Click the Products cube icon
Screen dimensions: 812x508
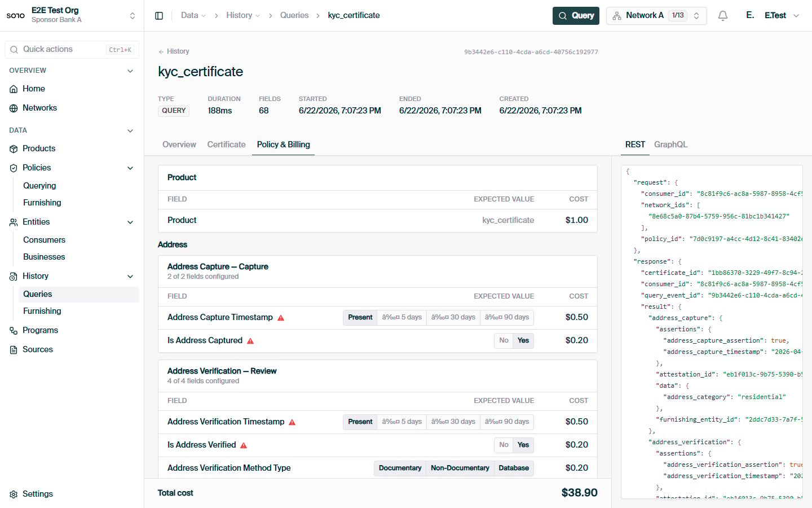14,149
